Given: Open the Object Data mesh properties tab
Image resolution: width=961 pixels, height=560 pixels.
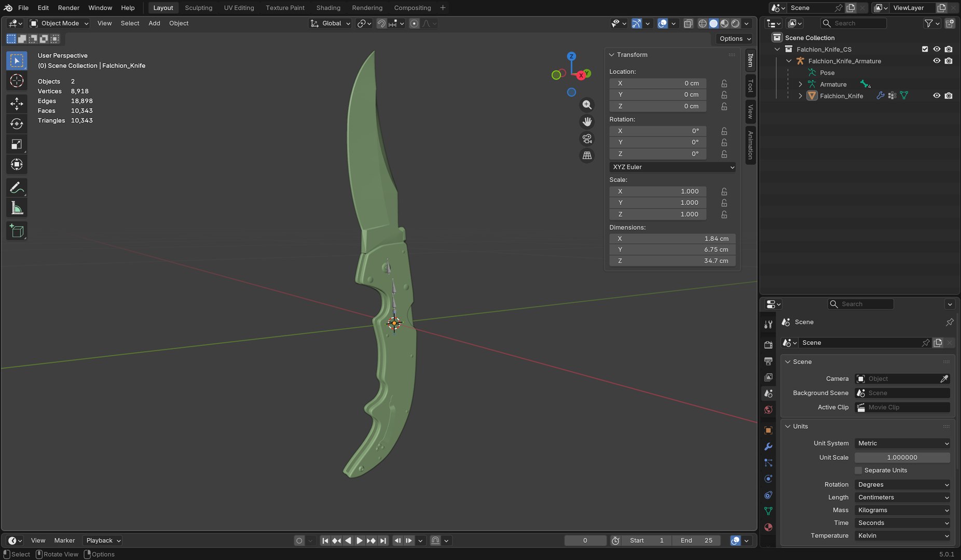Looking at the screenshot, I should pos(768,511).
